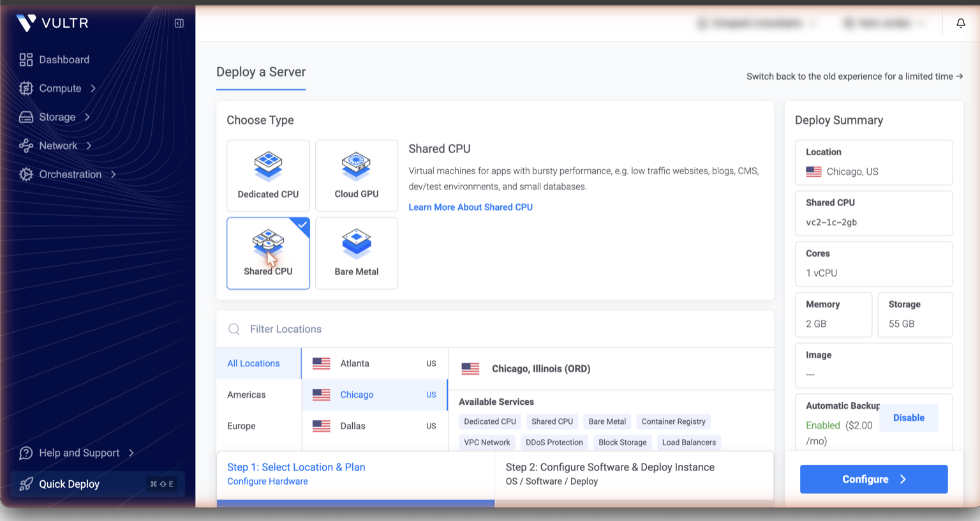
Task: Click the Shared CPU service tag
Action: coord(552,421)
